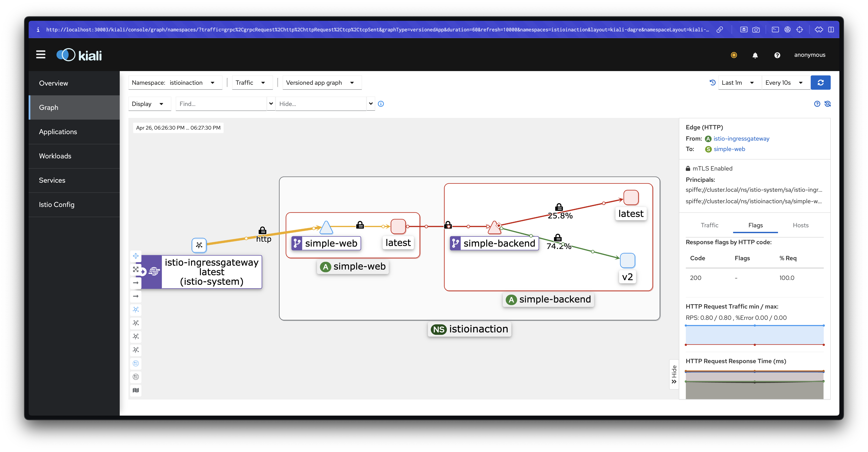The image size is (868, 452).
Task: Select the Flags tab
Action: click(755, 225)
